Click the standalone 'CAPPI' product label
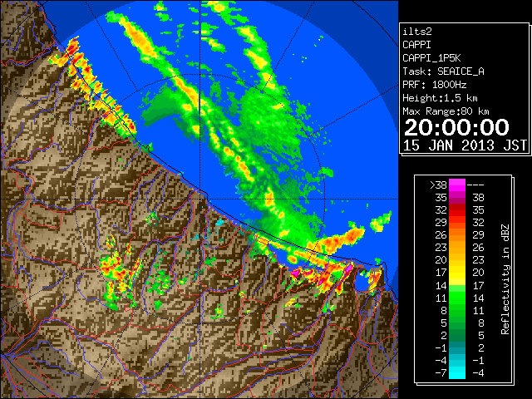Image resolution: width=532 pixels, height=399 pixels. [x=416, y=45]
